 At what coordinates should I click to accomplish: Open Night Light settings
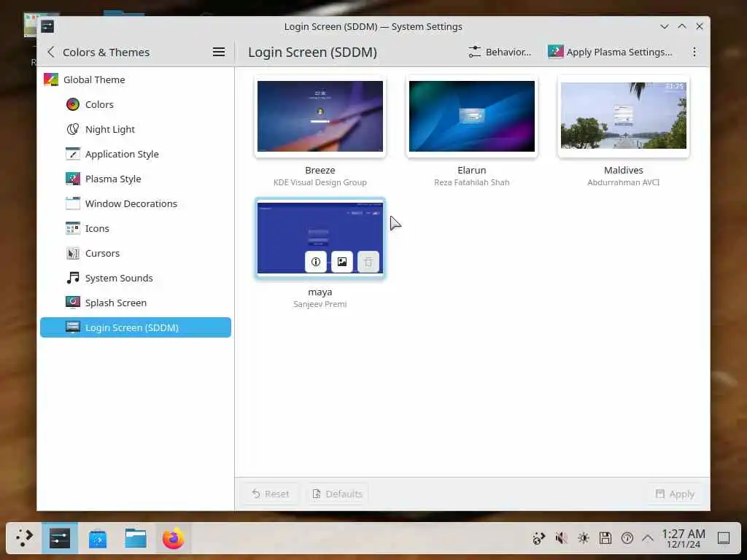tap(135, 129)
